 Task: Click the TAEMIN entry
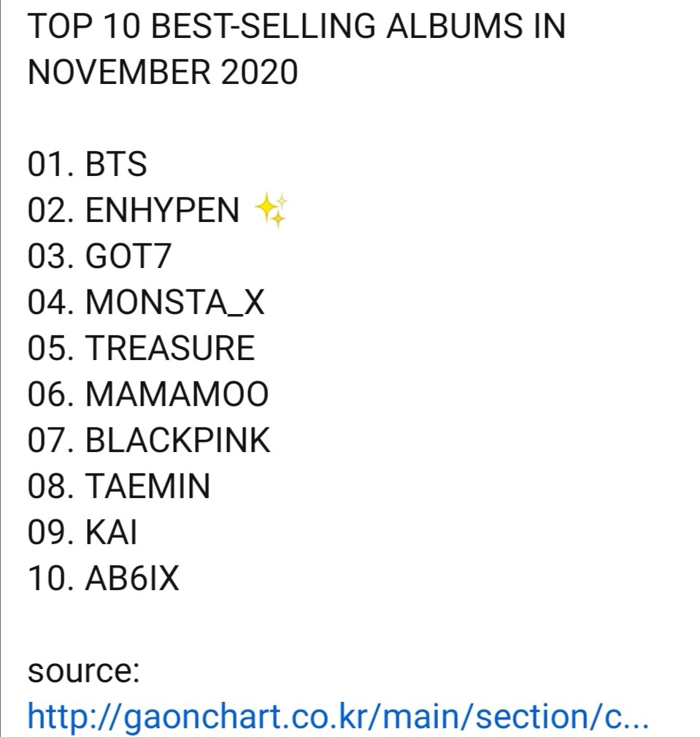click(148, 487)
